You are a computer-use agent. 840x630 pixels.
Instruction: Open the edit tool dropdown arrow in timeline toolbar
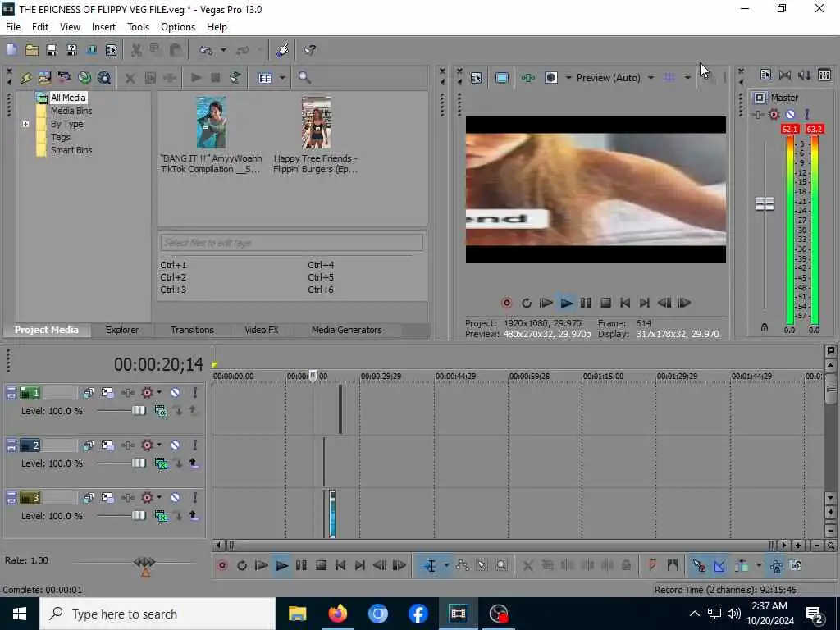click(446, 565)
